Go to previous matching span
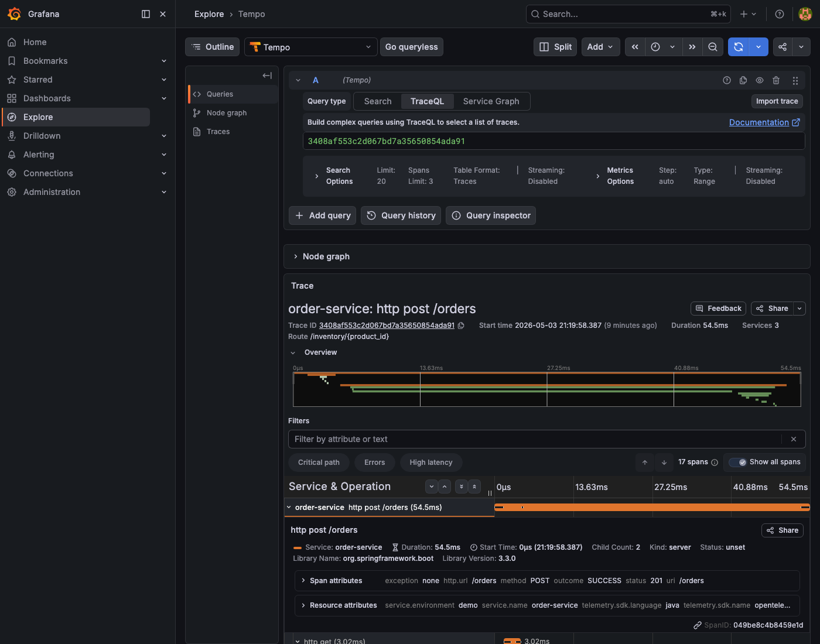The image size is (820, 644). (645, 463)
